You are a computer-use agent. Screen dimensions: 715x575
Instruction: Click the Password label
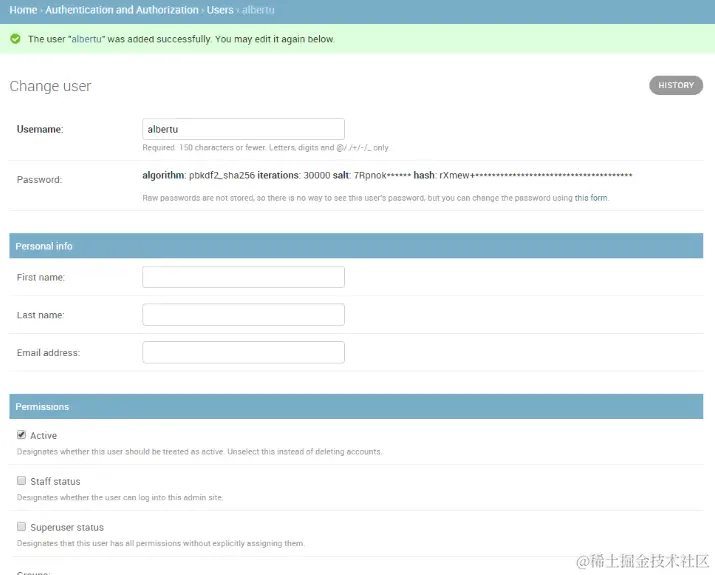coord(39,180)
